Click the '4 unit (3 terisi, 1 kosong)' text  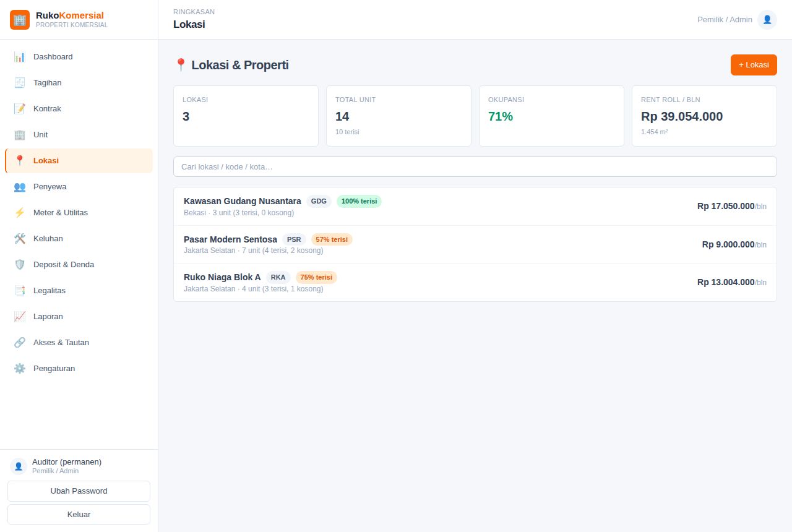click(x=283, y=289)
